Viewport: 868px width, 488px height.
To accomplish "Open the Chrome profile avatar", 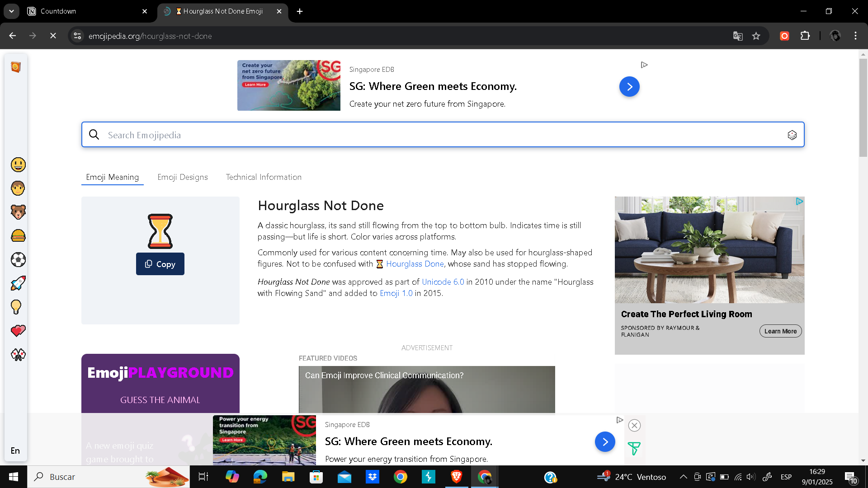I will (x=835, y=36).
